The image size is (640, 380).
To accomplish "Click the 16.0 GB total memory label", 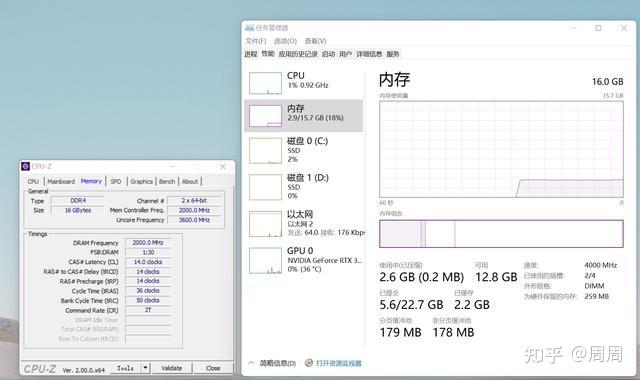I will [x=607, y=82].
